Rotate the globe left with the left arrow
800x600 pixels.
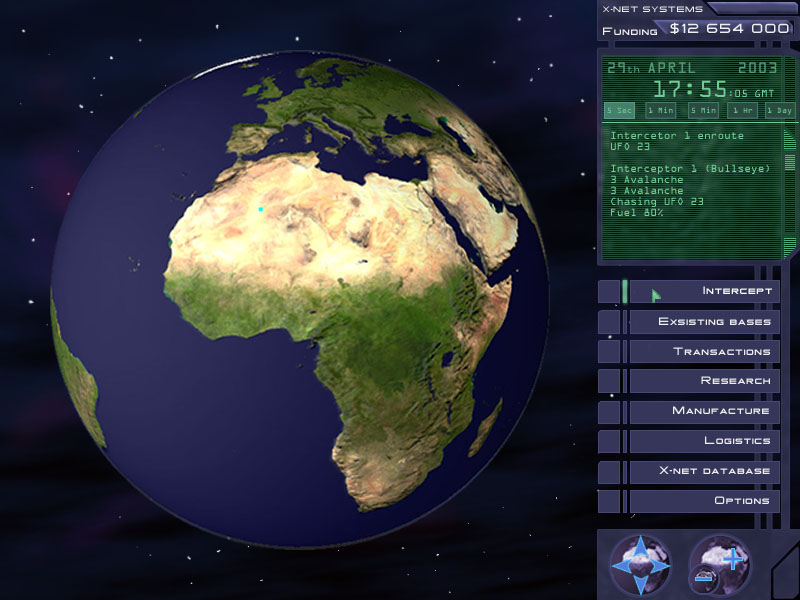click(621, 565)
